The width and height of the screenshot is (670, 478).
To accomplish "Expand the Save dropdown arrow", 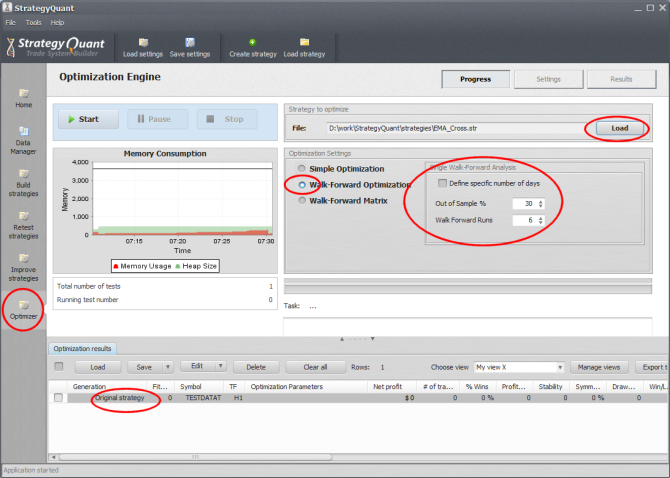I will 168,367.
